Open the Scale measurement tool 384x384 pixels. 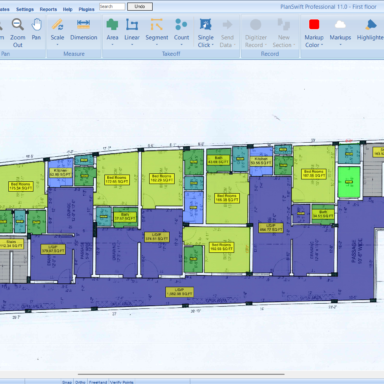pos(57,32)
